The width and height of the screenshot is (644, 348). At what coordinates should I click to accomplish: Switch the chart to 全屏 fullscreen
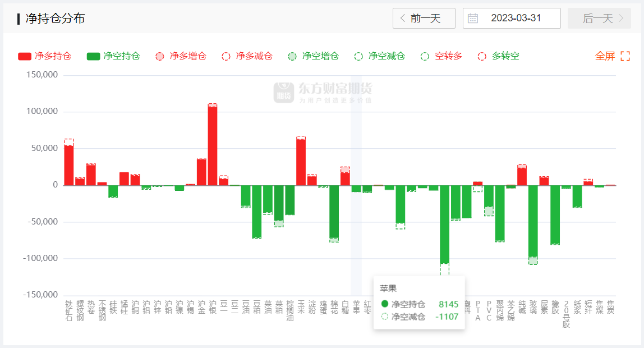click(x=613, y=56)
